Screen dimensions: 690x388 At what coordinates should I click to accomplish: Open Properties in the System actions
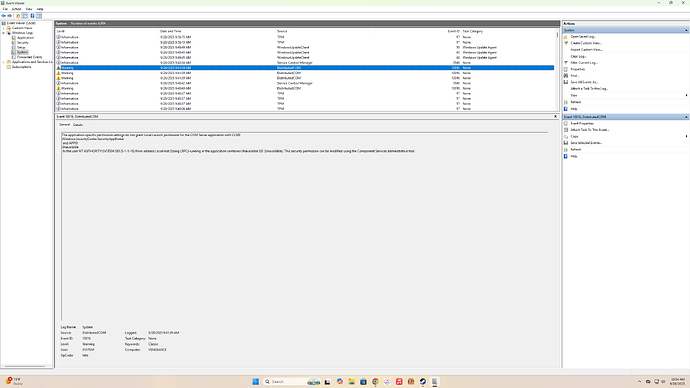point(577,69)
